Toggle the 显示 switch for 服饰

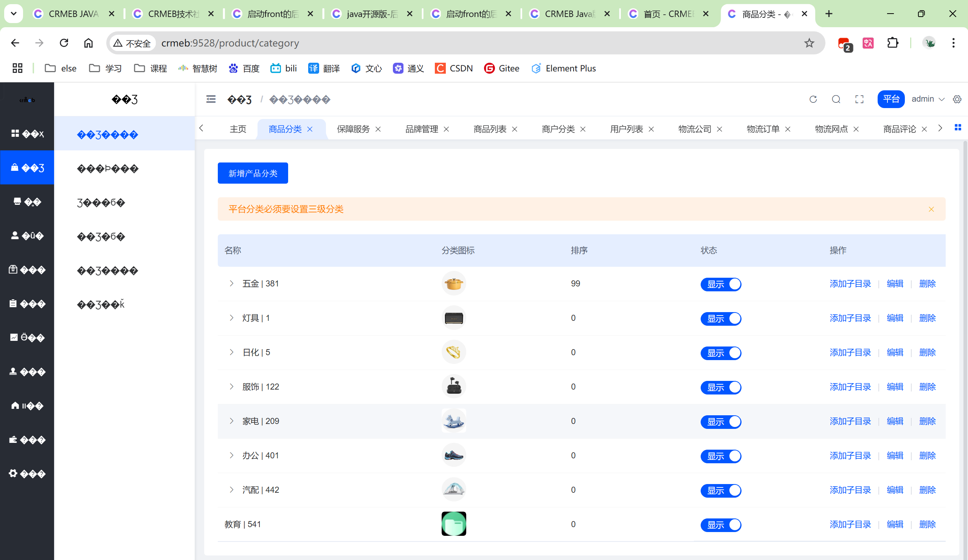pyautogui.click(x=721, y=387)
